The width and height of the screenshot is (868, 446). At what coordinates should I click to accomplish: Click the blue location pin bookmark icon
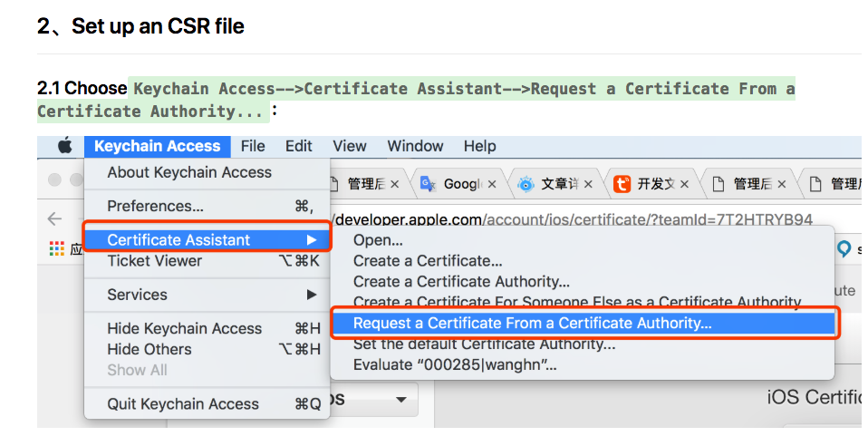pos(844,249)
